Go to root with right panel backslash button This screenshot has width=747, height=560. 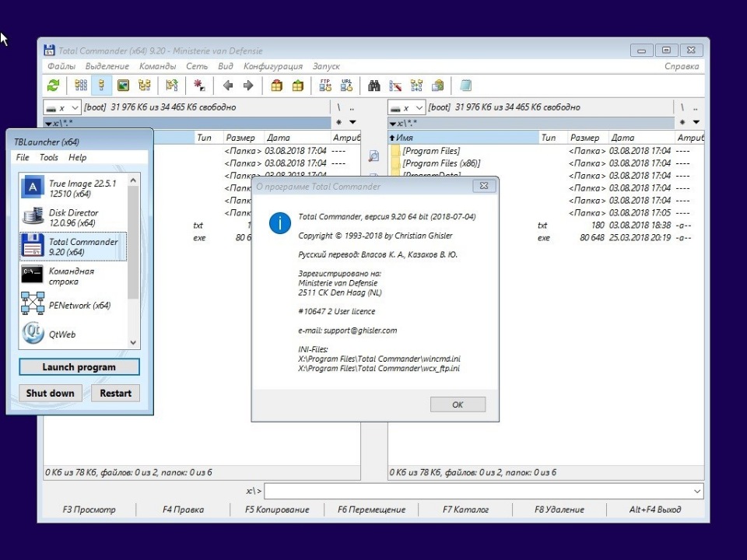682,107
